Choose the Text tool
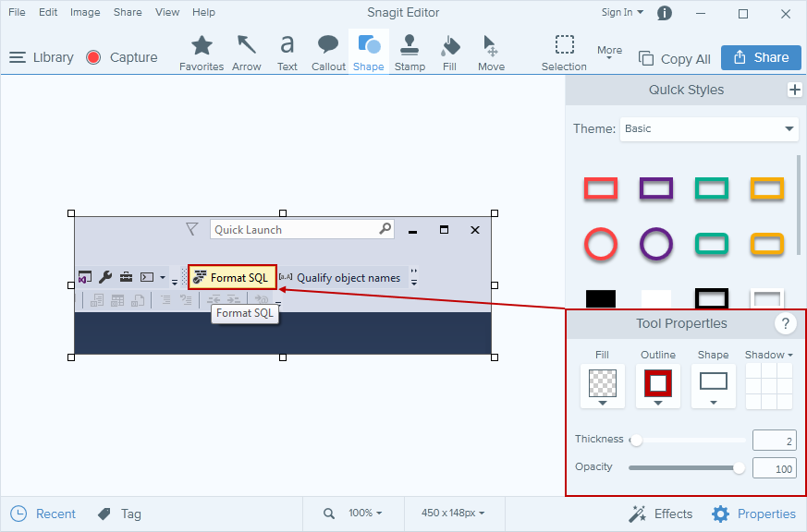807x532 pixels. click(x=287, y=53)
